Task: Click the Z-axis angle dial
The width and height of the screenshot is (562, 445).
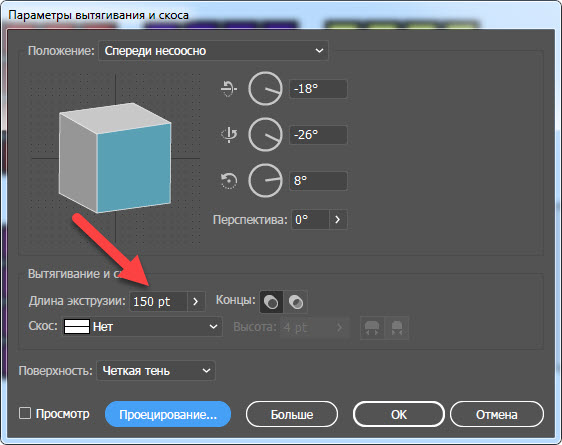Action: (x=265, y=181)
